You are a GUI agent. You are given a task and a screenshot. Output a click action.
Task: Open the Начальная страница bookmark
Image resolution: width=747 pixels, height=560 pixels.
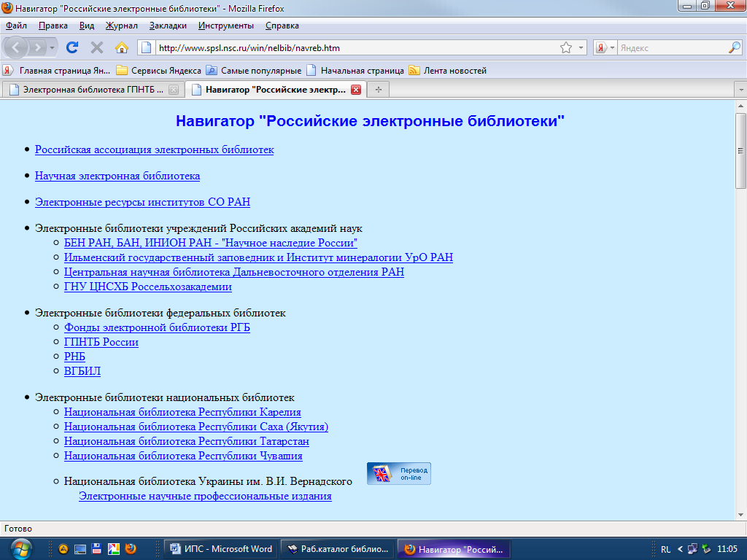click(x=355, y=71)
